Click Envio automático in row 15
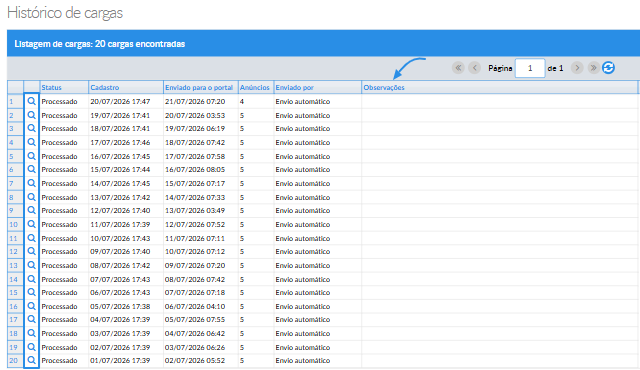This screenshot has height=370, width=640. [x=303, y=292]
